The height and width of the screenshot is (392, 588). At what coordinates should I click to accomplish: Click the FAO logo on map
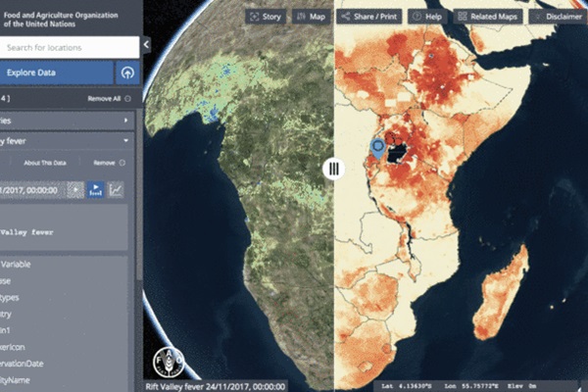pyautogui.click(x=170, y=362)
